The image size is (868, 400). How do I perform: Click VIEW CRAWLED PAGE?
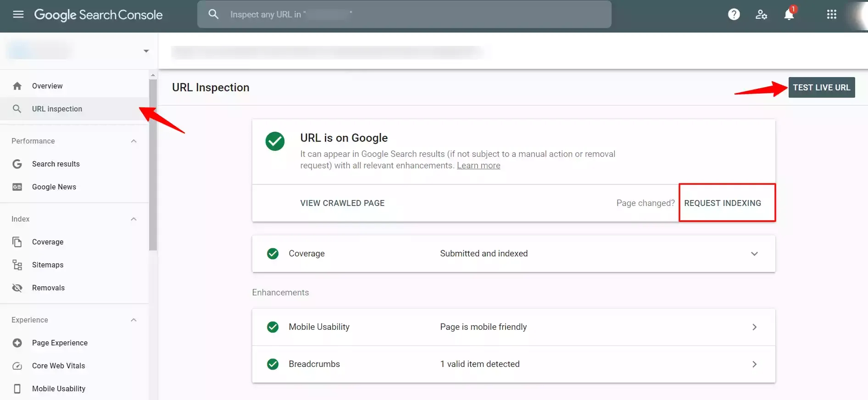[342, 203]
